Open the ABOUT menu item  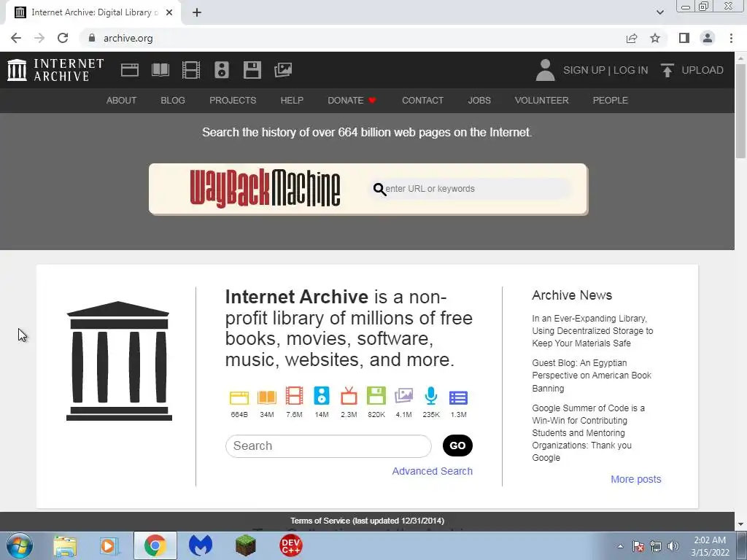[x=122, y=101]
